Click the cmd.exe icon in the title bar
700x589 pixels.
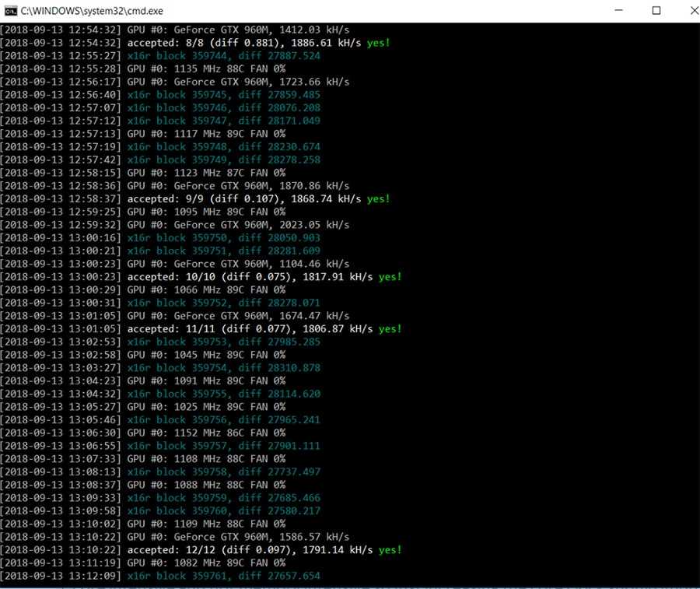(x=11, y=10)
